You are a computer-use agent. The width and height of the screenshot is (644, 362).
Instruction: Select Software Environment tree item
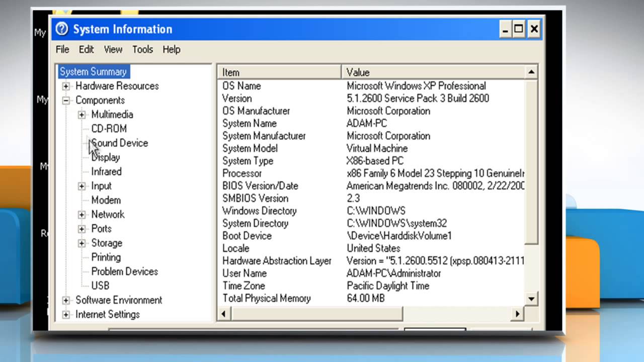pyautogui.click(x=119, y=300)
